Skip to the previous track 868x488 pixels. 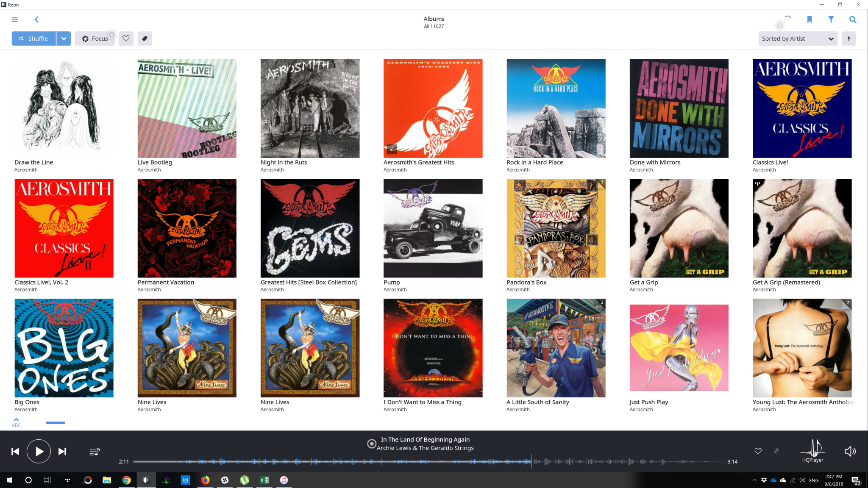coord(15,452)
